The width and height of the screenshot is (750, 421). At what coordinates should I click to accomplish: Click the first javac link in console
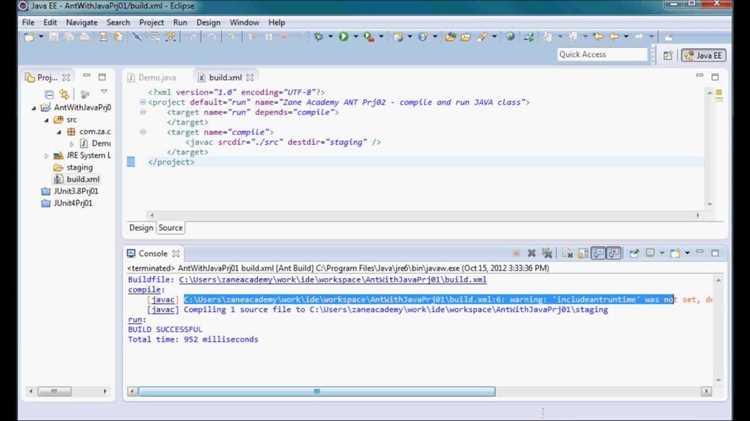point(163,299)
